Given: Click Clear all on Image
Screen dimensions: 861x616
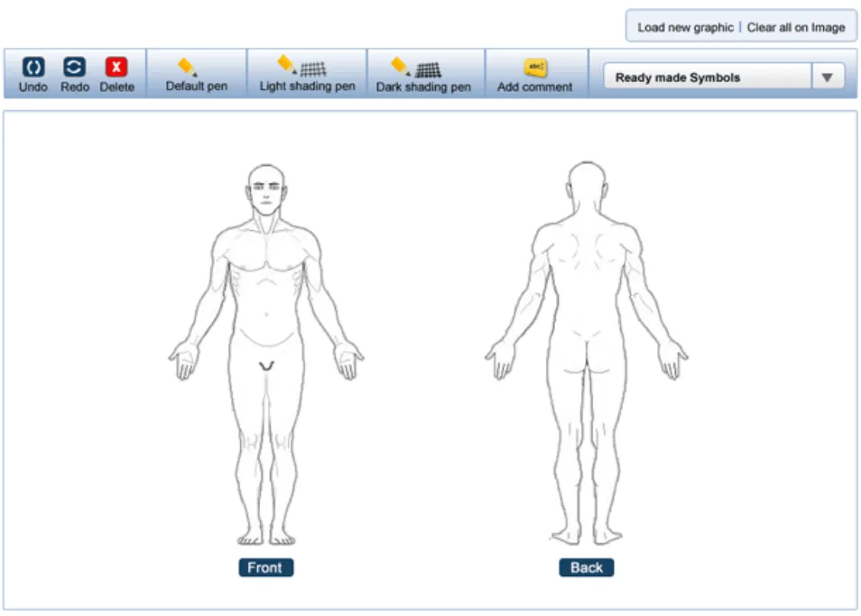Looking at the screenshot, I should click(796, 27).
